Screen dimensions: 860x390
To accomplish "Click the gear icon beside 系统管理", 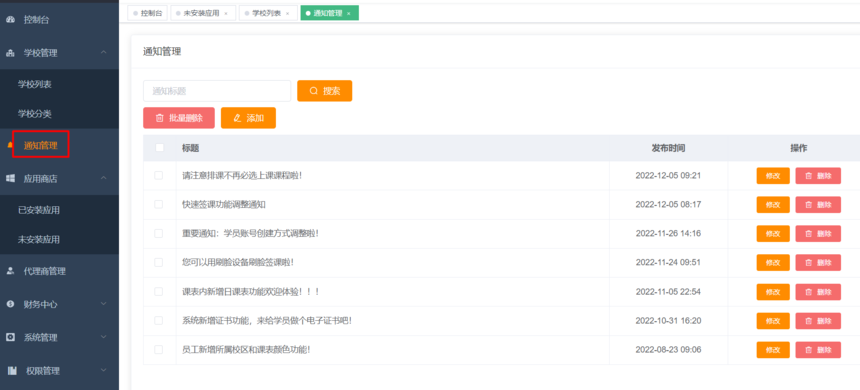I will 10,337.
